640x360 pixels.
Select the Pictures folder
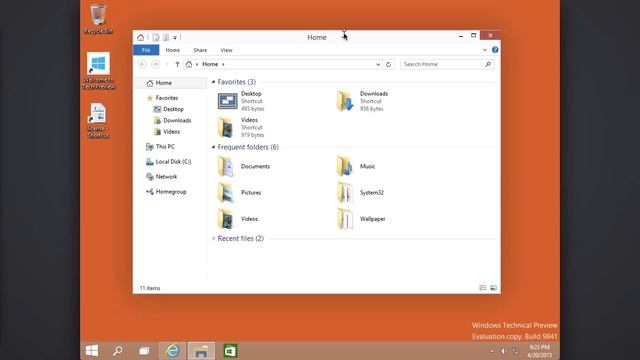click(240, 193)
